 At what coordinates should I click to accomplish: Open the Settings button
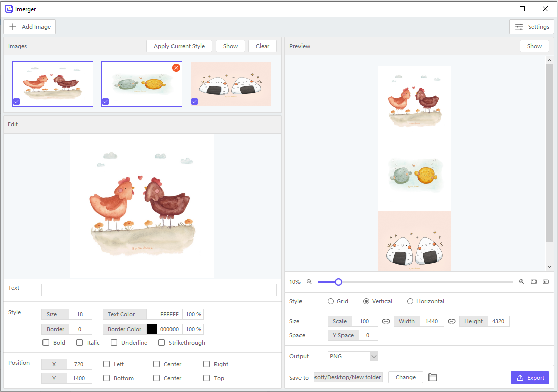[x=532, y=27]
